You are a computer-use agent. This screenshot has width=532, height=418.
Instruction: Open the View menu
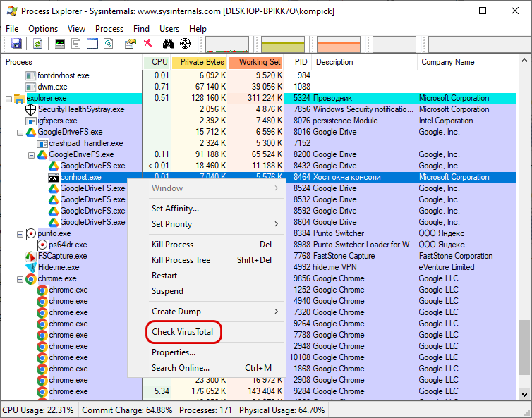click(76, 29)
